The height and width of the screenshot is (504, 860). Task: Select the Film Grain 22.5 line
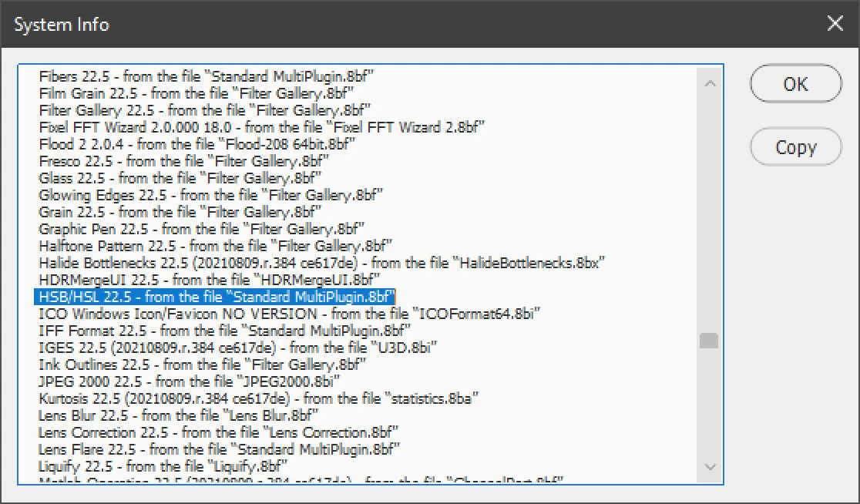197,93
